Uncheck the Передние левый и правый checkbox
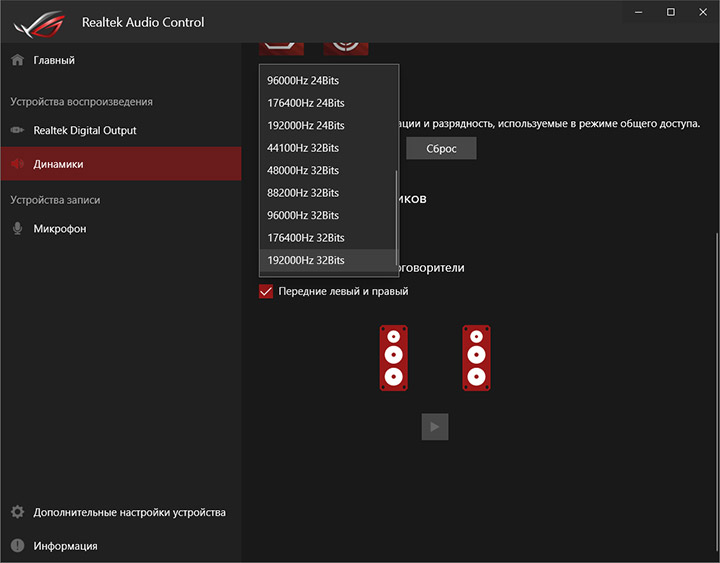Viewport: 720px width, 563px height. pyautogui.click(x=266, y=291)
